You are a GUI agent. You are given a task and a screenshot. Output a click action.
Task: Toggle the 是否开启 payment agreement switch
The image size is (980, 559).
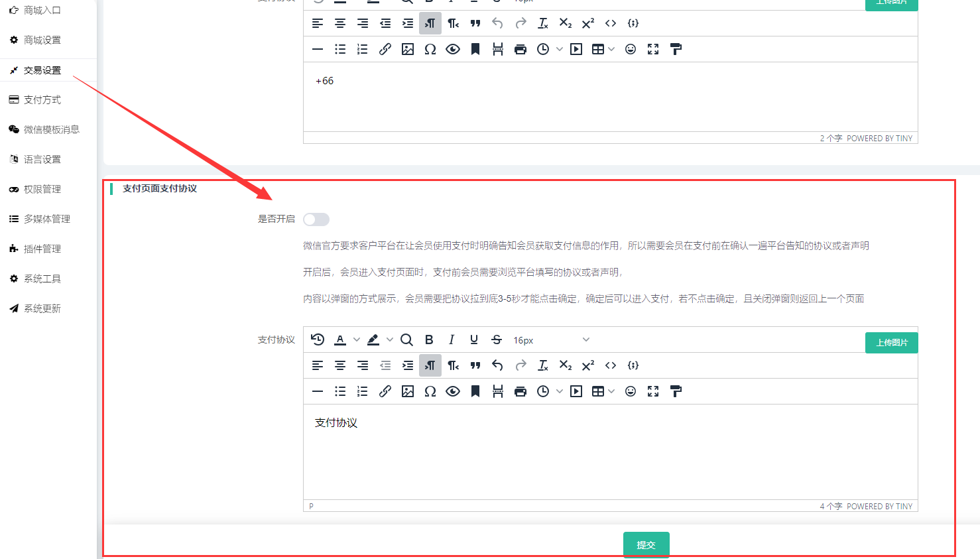[316, 219]
